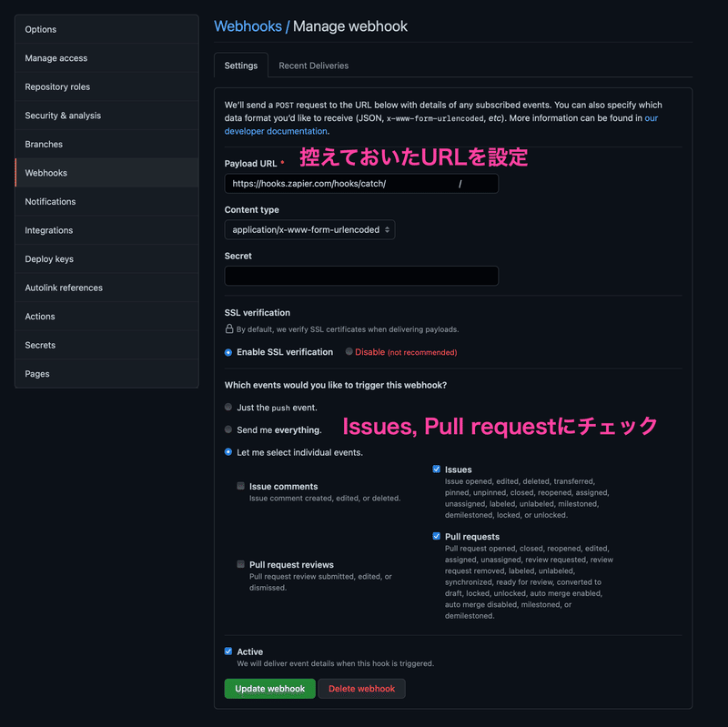The image size is (728, 727).
Task: Enable the Pull request reviews checkbox
Action: pos(240,564)
